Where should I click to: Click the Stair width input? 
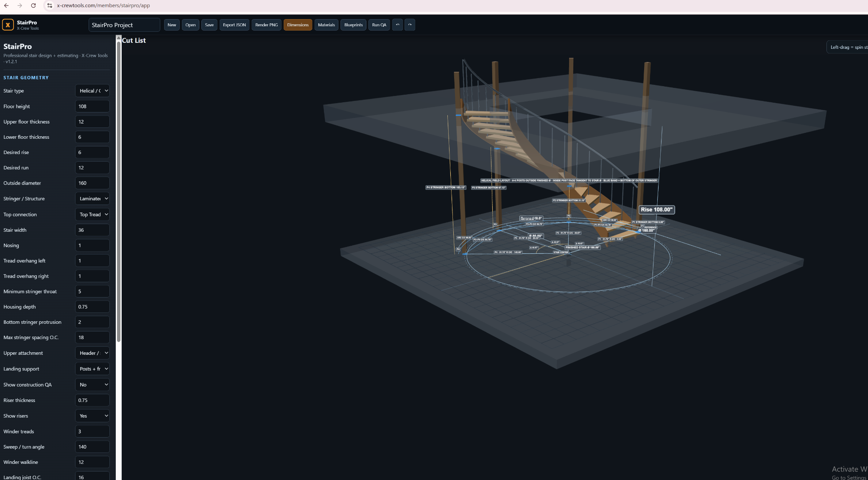tap(92, 230)
